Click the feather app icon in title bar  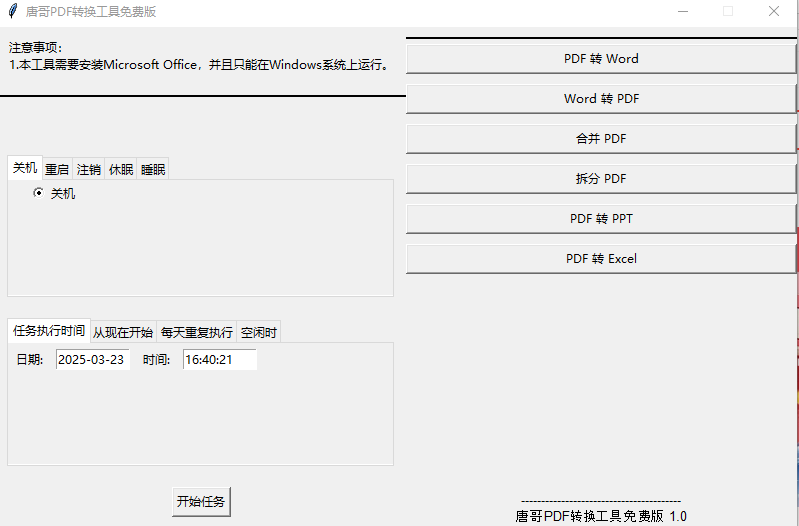[x=13, y=11]
